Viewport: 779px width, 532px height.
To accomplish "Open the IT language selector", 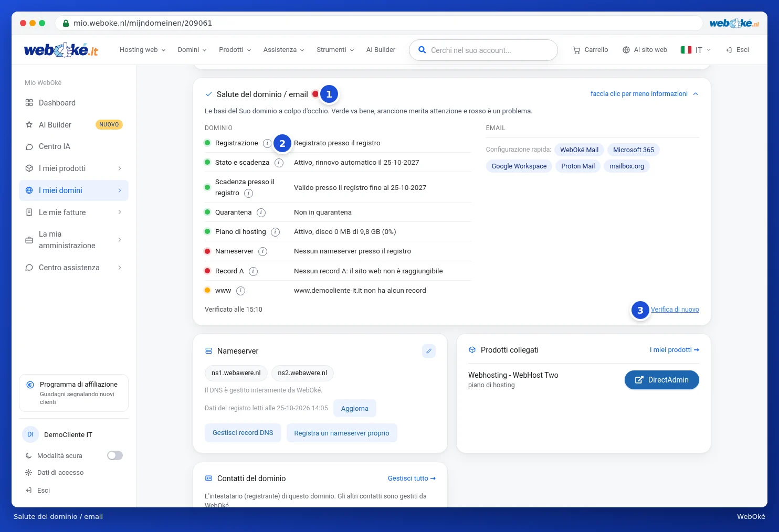I will [696, 50].
